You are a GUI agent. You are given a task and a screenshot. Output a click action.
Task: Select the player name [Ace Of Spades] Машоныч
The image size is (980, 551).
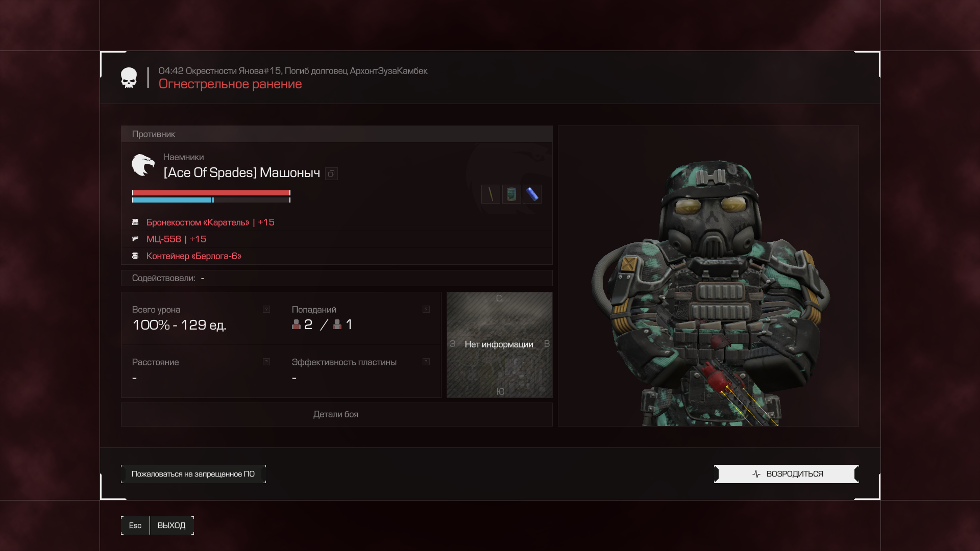(x=241, y=173)
